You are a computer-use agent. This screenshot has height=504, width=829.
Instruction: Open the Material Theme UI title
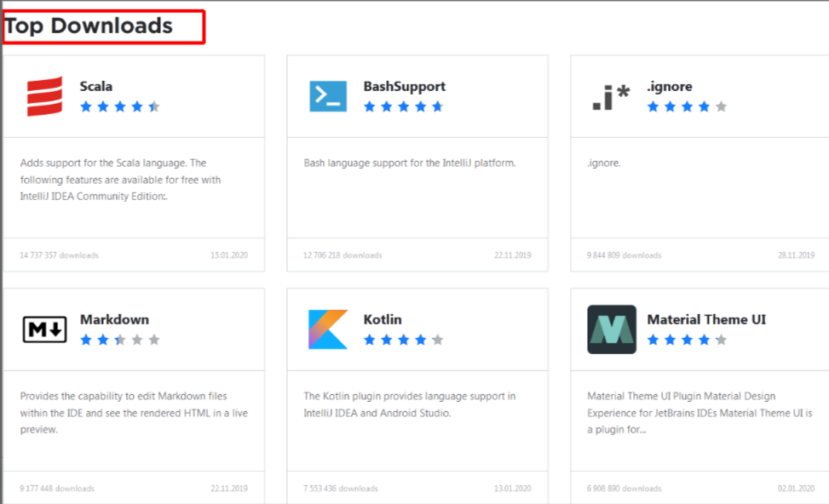(706, 319)
